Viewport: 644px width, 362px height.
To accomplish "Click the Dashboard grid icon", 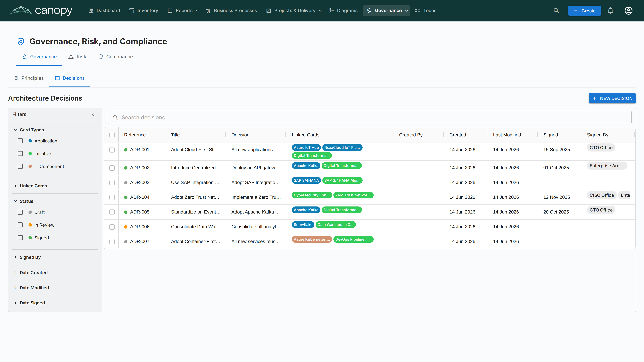I will tap(91, 11).
